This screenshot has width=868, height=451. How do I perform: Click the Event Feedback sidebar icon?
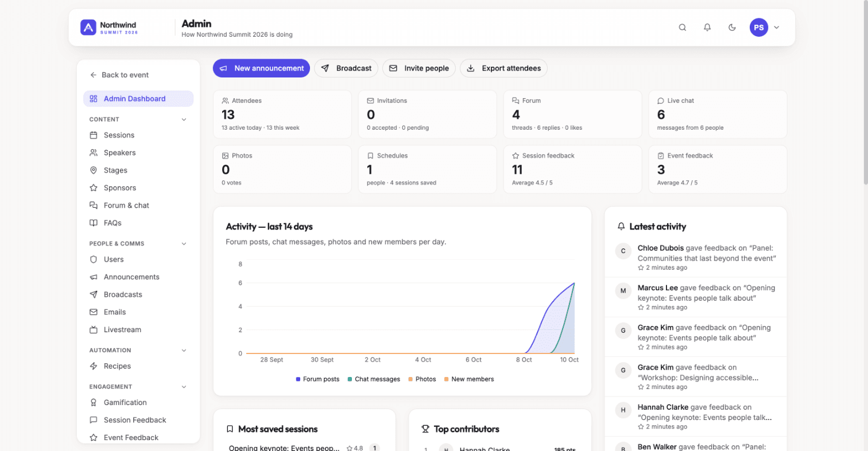[94, 438]
